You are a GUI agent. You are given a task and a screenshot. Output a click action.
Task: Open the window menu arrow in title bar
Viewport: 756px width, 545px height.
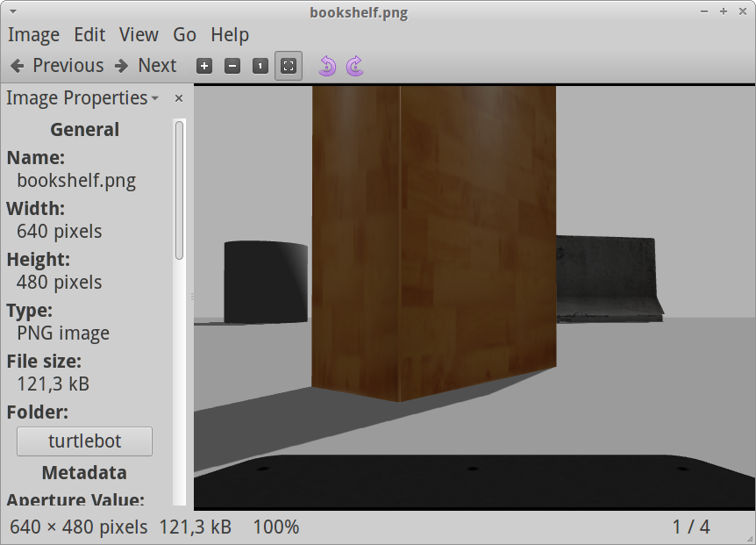pos(13,11)
